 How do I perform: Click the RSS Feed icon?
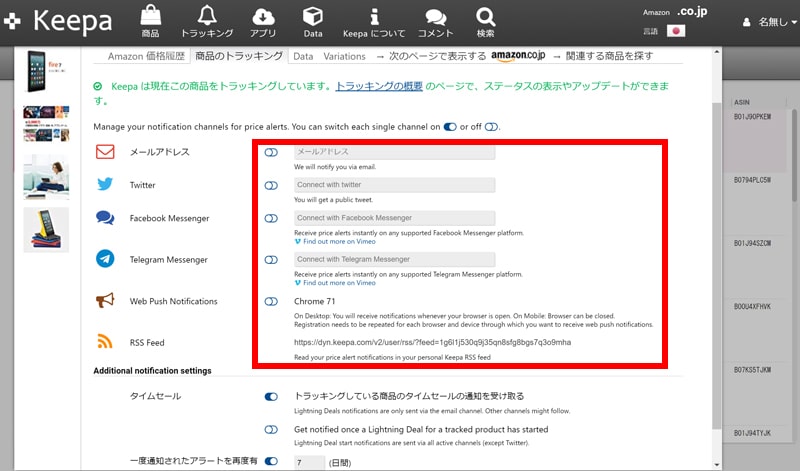point(105,341)
